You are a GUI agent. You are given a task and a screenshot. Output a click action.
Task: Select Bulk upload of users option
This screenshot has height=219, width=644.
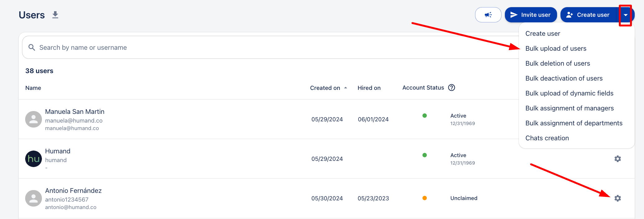(x=556, y=49)
